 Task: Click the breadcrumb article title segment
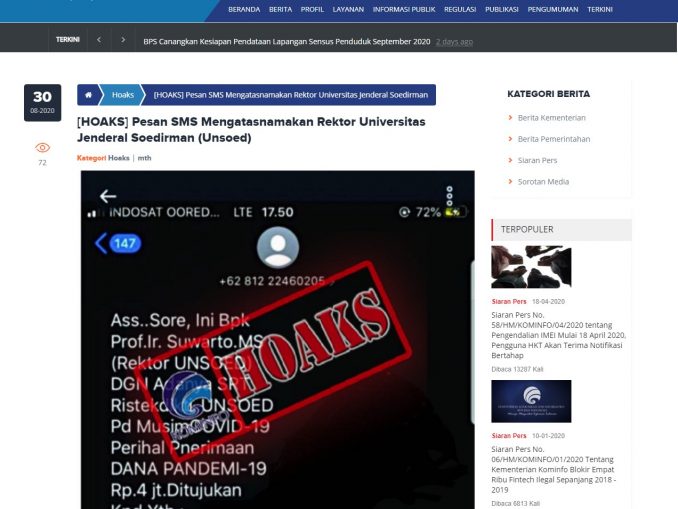[x=291, y=95]
